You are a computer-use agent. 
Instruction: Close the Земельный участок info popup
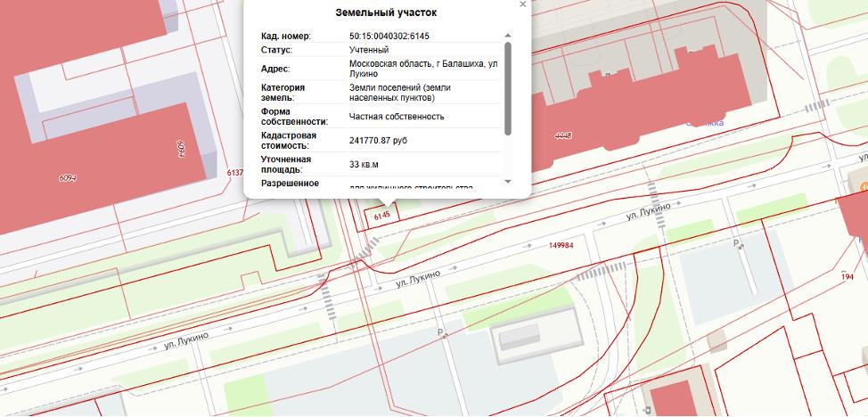[x=523, y=4]
